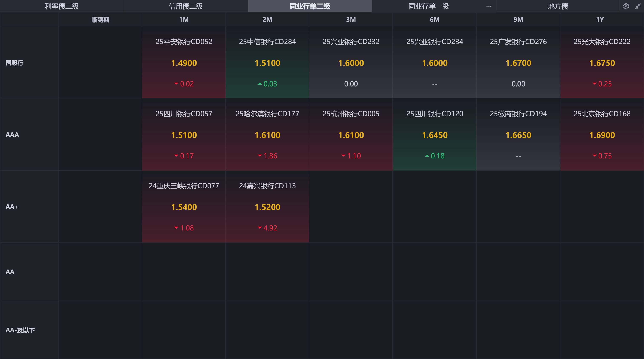Click the collapse window arrows icon
The height and width of the screenshot is (359, 644).
point(638,6)
